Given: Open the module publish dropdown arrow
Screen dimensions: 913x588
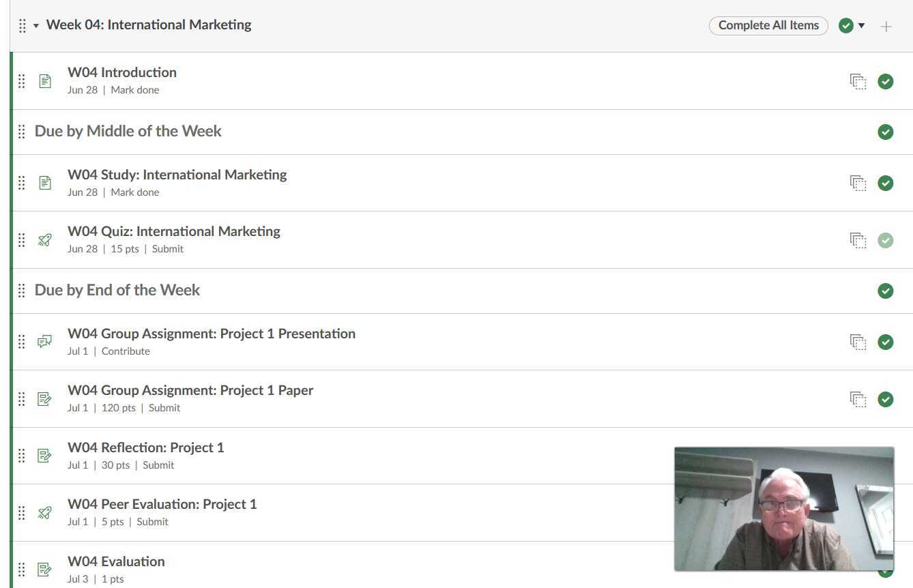Looking at the screenshot, I should click(861, 26).
